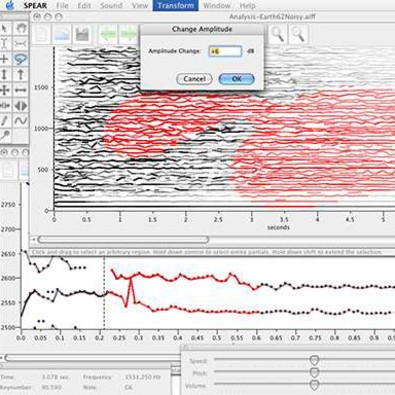Open the Transform menu
395x395 pixels.
click(175, 6)
